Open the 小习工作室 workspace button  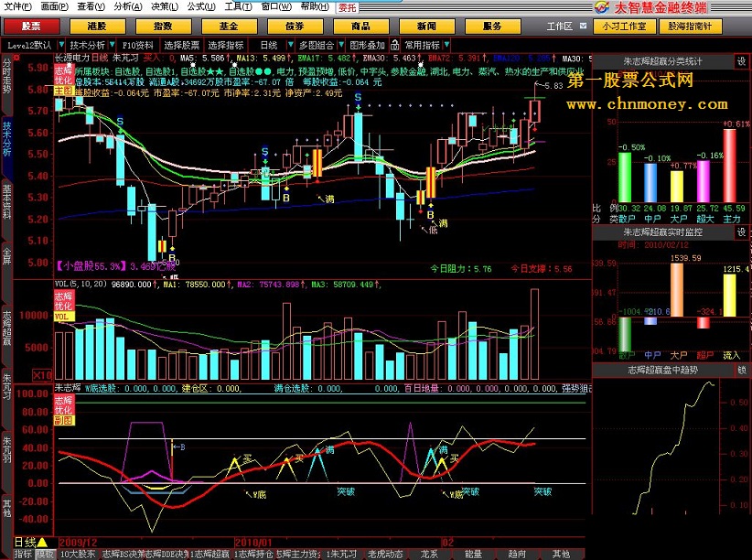(624, 26)
